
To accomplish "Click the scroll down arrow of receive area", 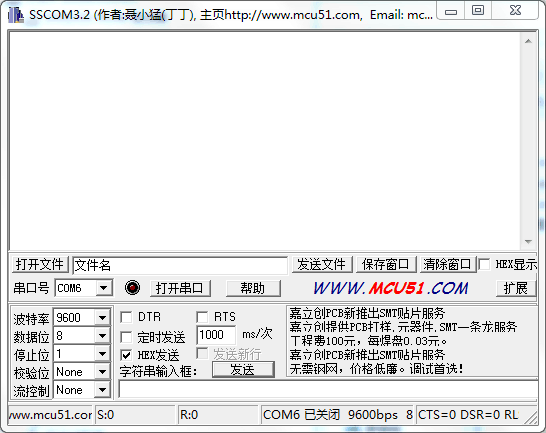I will [x=528, y=241].
